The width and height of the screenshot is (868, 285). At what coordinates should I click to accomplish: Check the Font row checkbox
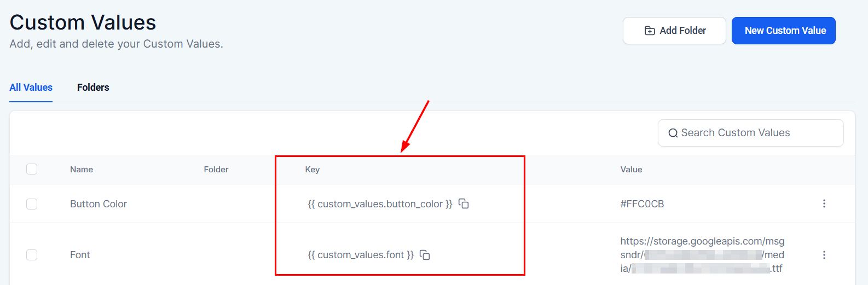point(32,255)
